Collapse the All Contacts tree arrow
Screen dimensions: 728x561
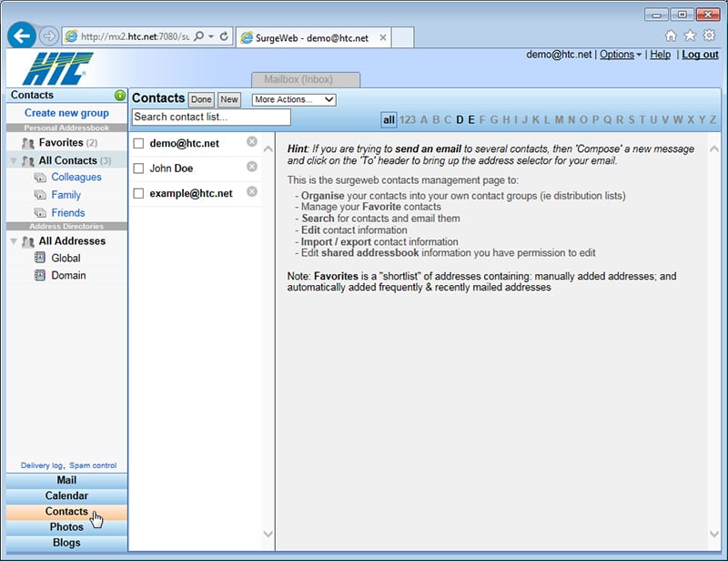(x=14, y=161)
